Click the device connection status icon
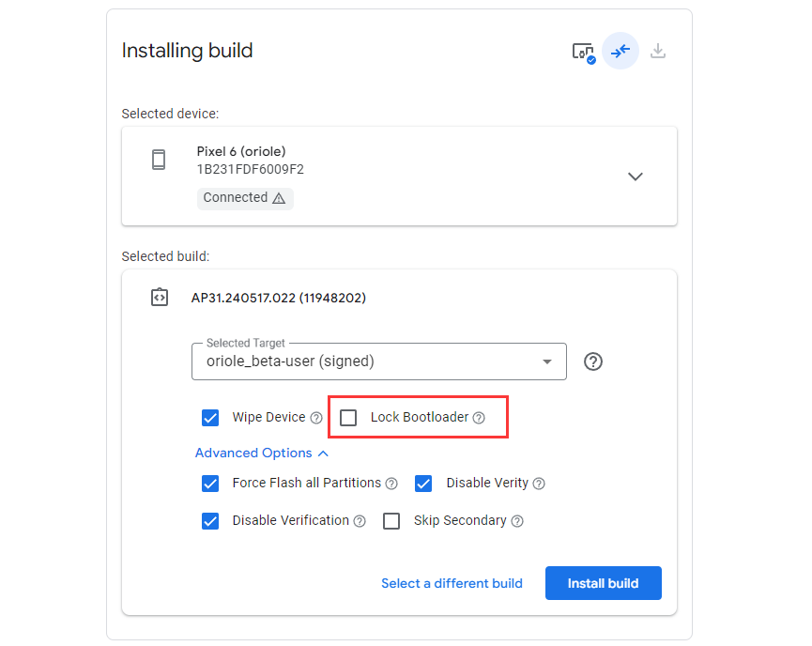 pyautogui.click(x=584, y=52)
